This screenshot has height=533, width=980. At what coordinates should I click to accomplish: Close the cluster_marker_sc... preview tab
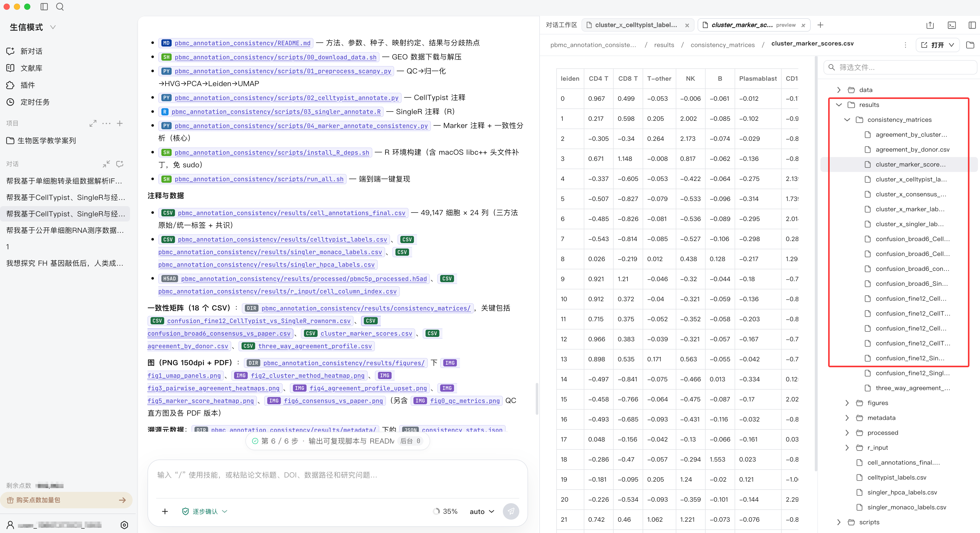point(803,25)
